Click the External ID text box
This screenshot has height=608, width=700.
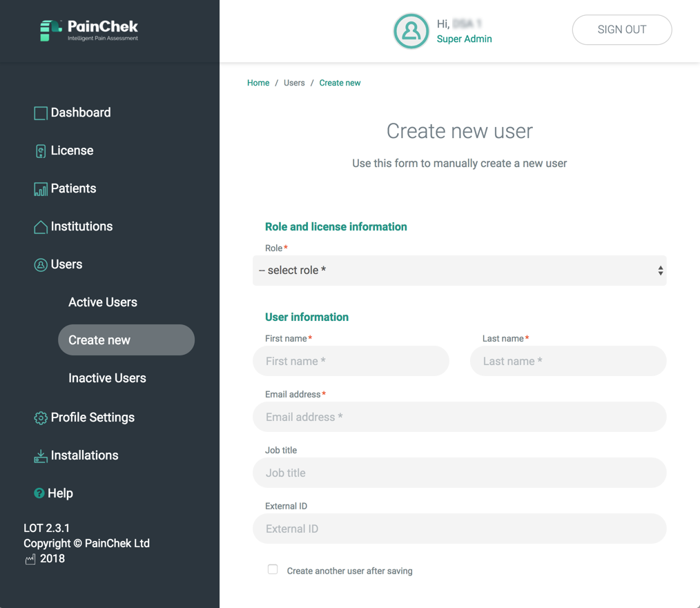pyautogui.click(x=459, y=529)
